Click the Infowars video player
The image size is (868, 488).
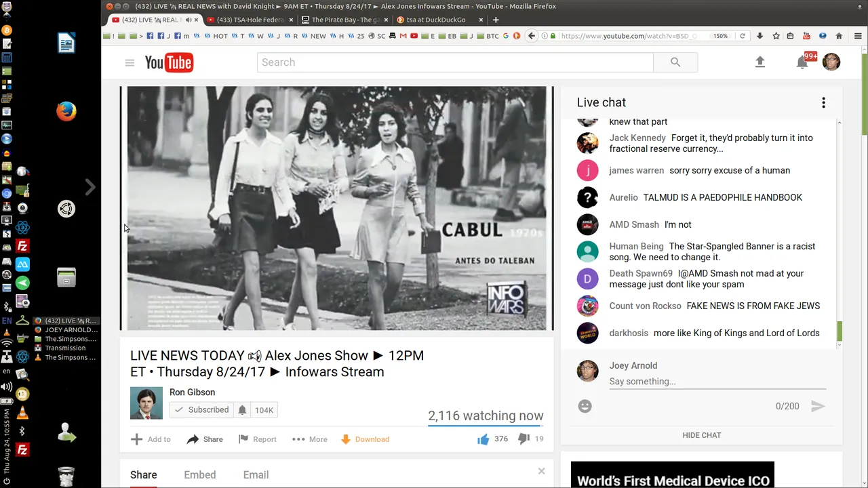click(337, 208)
